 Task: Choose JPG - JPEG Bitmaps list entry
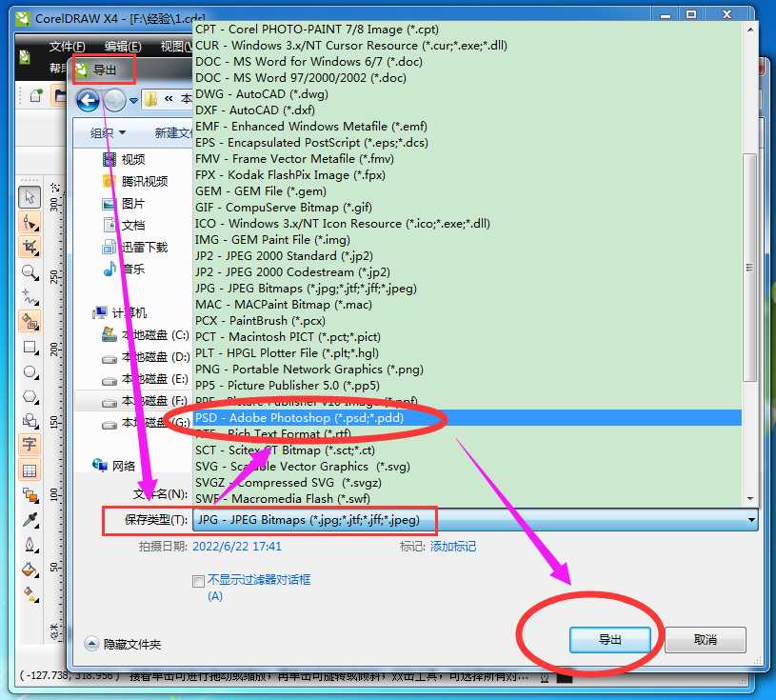pyautogui.click(x=468, y=289)
